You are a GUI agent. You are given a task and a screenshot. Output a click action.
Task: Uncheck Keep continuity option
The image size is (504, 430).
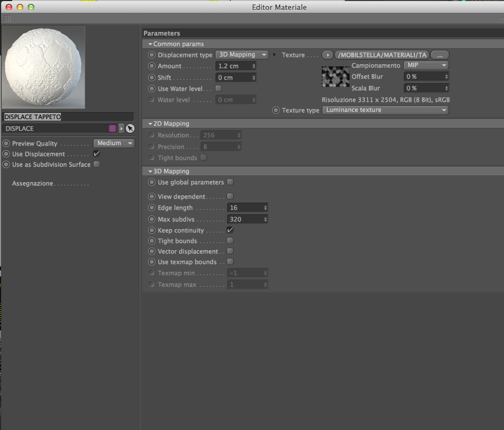tap(230, 230)
